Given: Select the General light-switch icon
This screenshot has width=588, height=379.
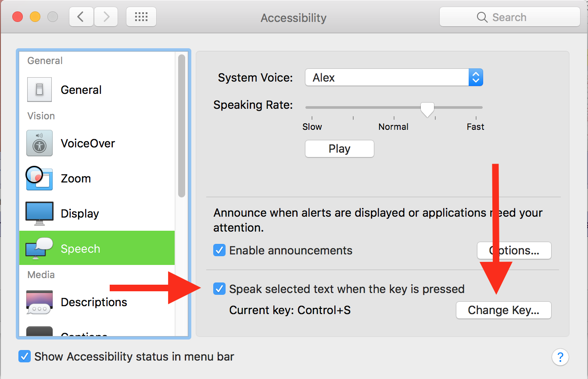Looking at the screenshot, I should coord(39,89).
